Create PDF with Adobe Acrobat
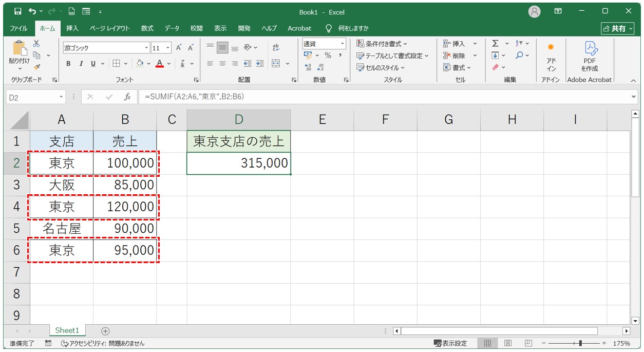 (590, 57)
